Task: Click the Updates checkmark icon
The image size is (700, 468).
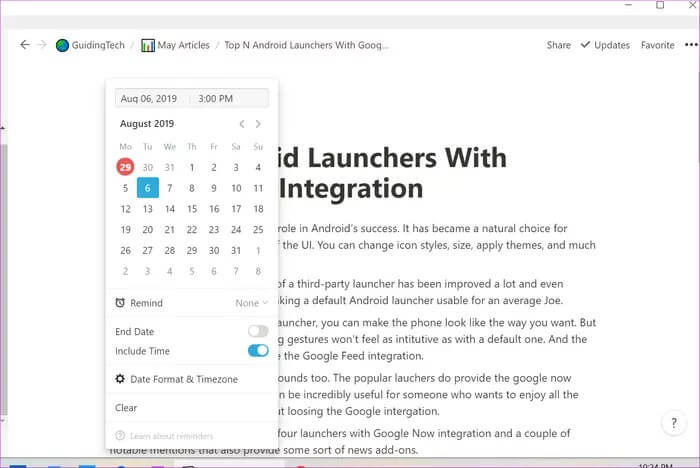Action: point(585,45)
